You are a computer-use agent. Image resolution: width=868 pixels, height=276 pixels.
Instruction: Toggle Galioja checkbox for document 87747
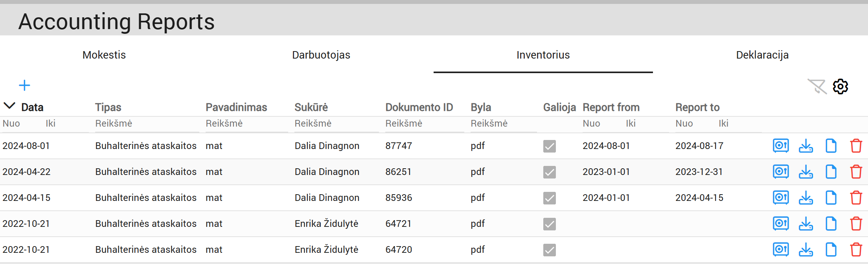550,146
